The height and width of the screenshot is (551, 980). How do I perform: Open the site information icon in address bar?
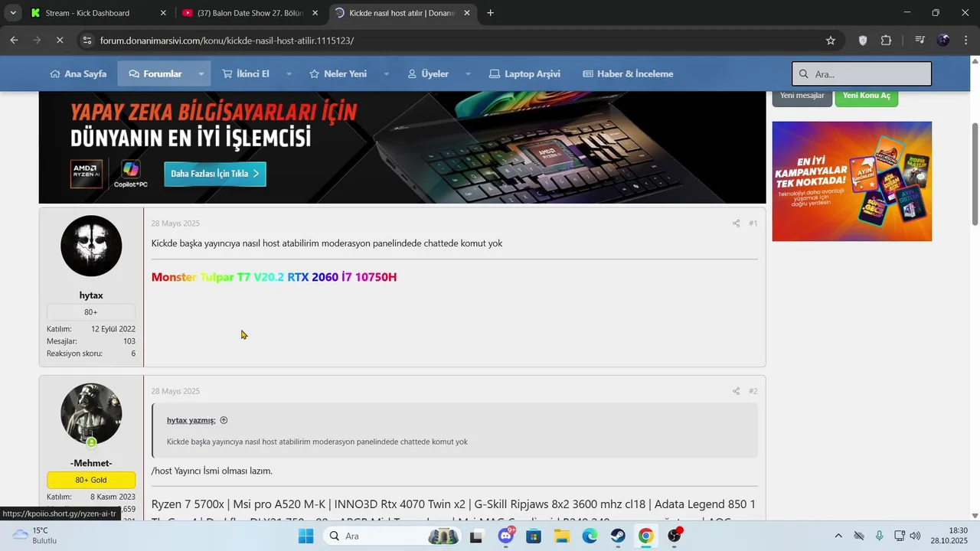87,41
